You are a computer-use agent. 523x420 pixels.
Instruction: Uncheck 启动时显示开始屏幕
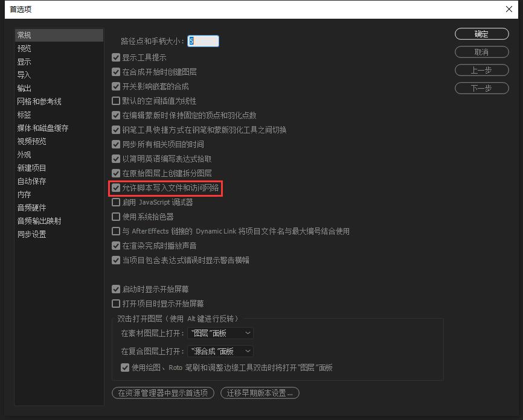(116, 289)
